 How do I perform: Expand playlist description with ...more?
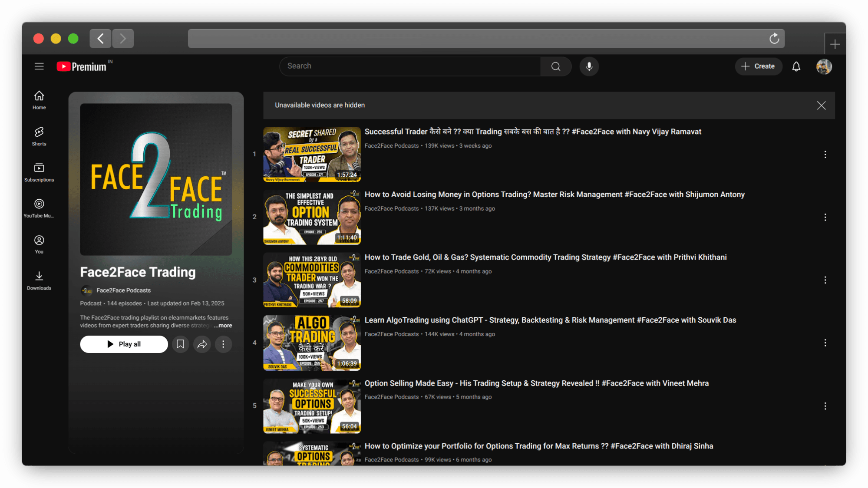[223, 326]
